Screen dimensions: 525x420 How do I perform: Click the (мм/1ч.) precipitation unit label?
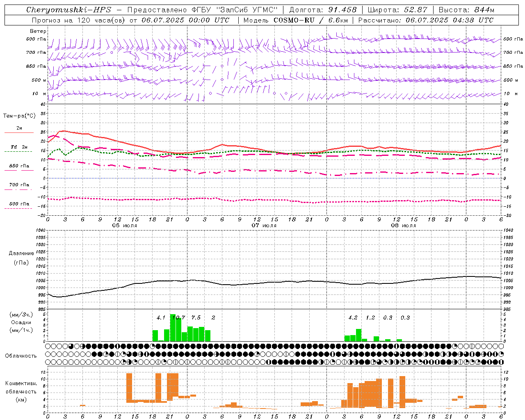click(x=21, y=330)
